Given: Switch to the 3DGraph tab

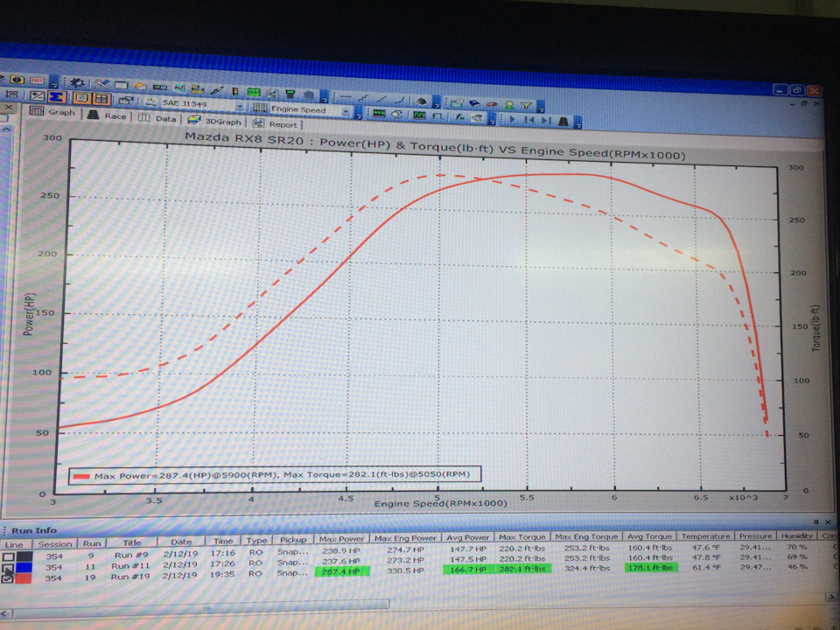Looking at the screenshot, I should coord(214,121).
